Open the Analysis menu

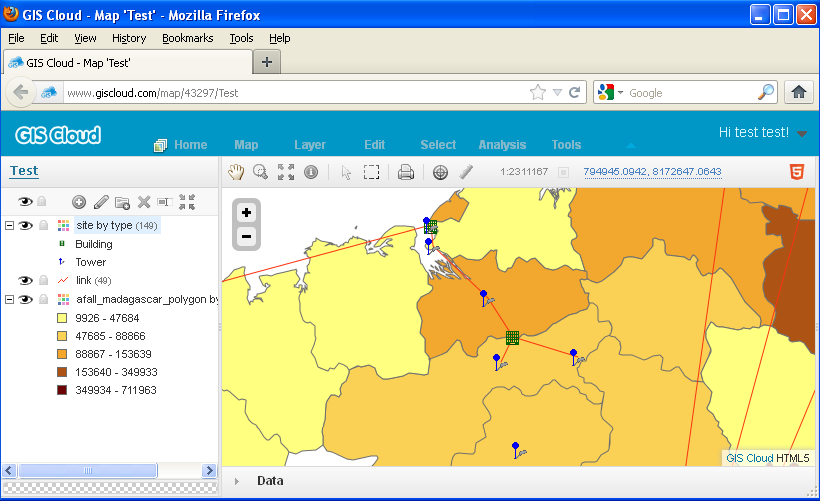[x=502, y=145]
